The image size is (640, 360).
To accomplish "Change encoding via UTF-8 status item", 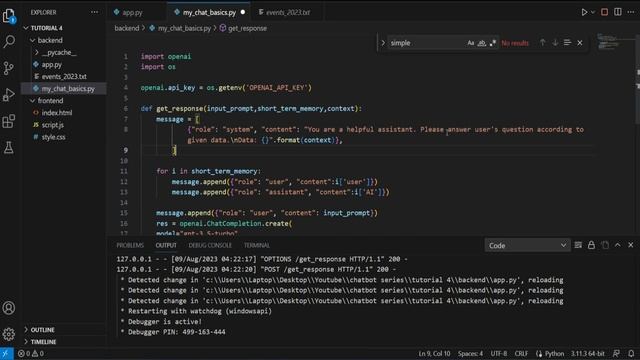I will click(x=499, y=354).
